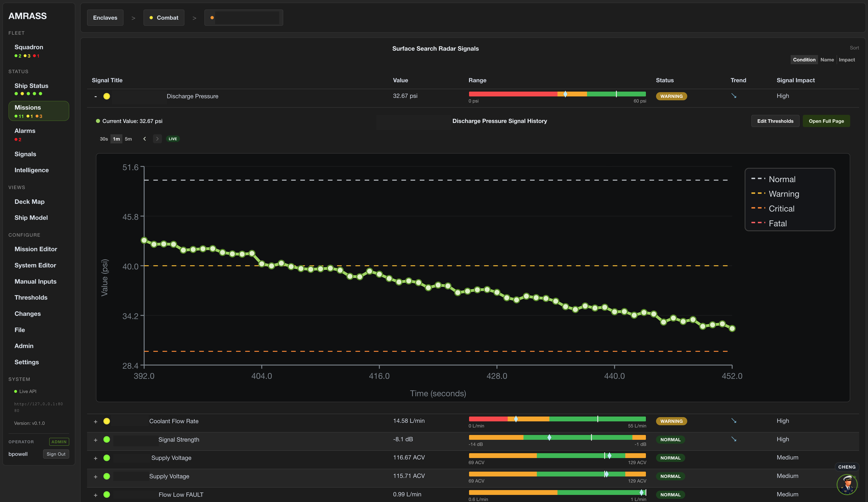This screenshot has height=502, width=868.
Task: Click the Open Full Page button
Action: coord(826,121)
